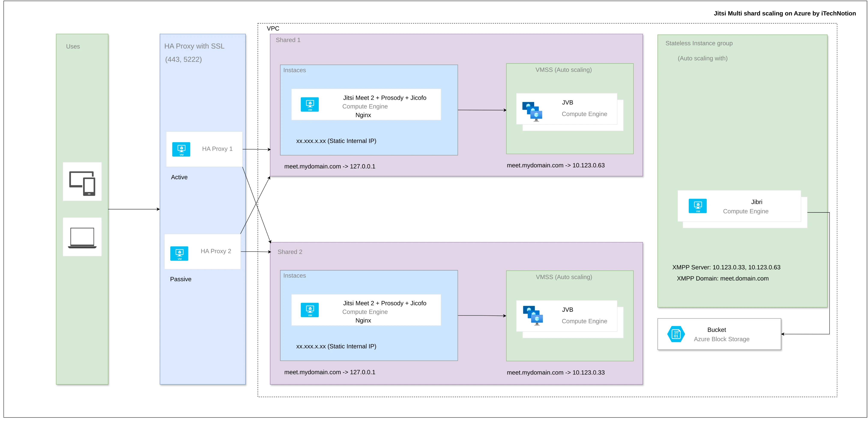Select Instaces label in Shared 1
The width and height of the screenshot is (868, 421).
294,70
